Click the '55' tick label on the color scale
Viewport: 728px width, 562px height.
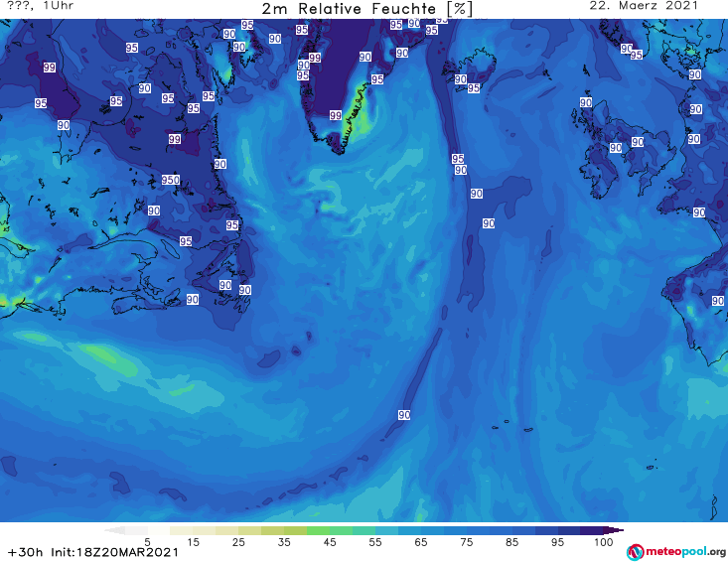tap(375, 541)
